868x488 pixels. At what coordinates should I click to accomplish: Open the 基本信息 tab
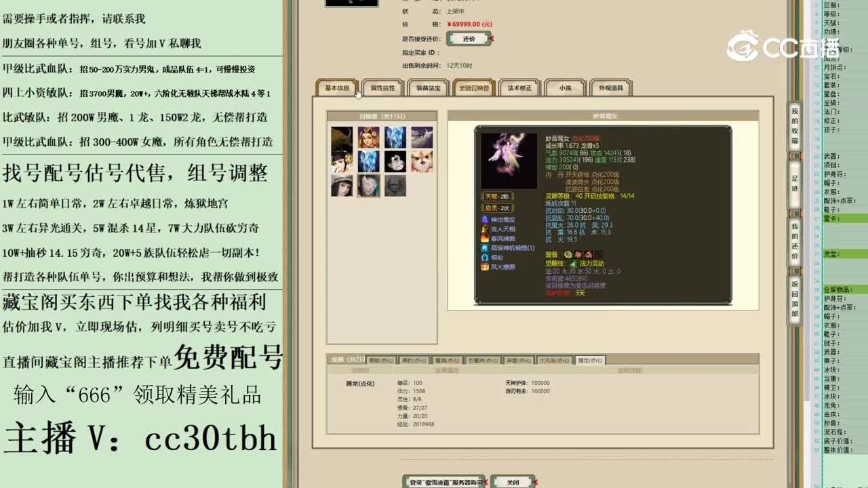(x=337, y=88)
